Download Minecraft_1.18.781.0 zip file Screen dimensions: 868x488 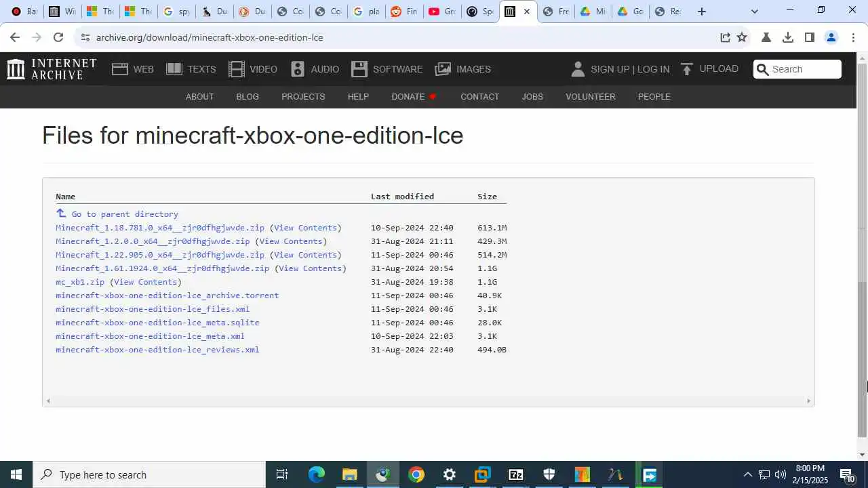160,228
